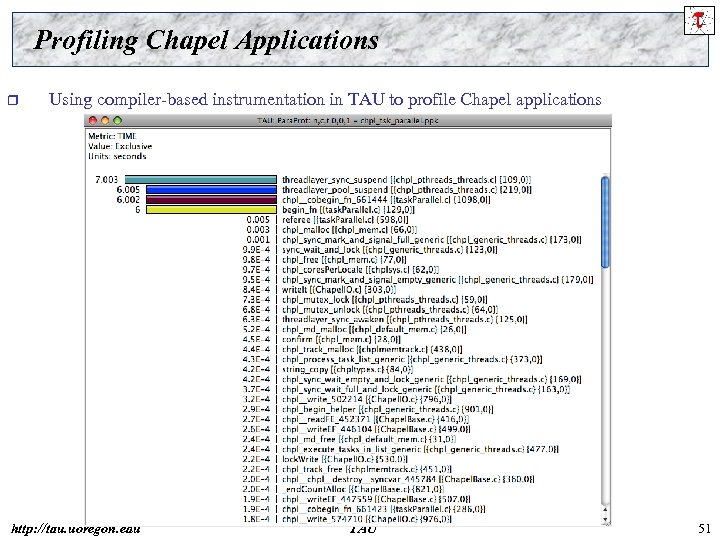Select chpl_sync_wait_full_and_lock_generic row

426,389
